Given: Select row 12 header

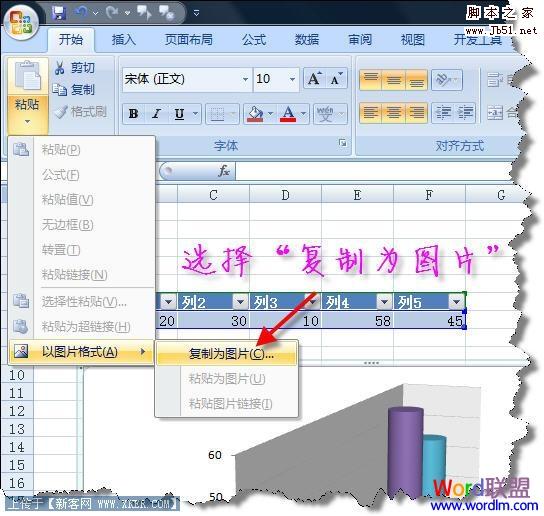Looking at the screenshot, I should [17, 411].
